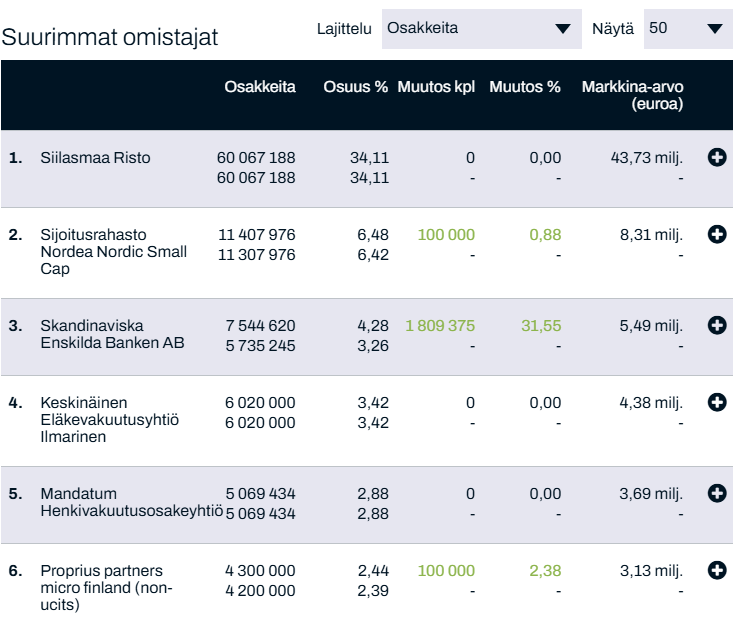Screen dimensions: 733x626
Task: Open the Lajittelu sorting dropdown
Action: (481, 29)
